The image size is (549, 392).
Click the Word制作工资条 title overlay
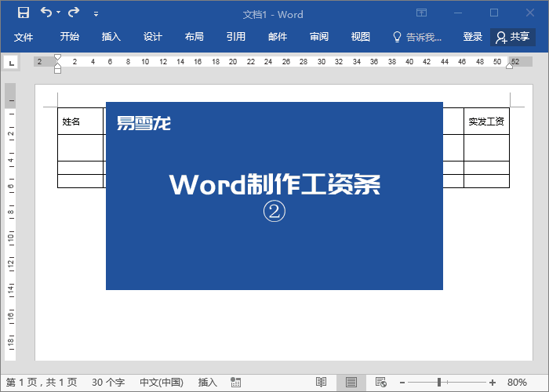click(x=274, y=184)
